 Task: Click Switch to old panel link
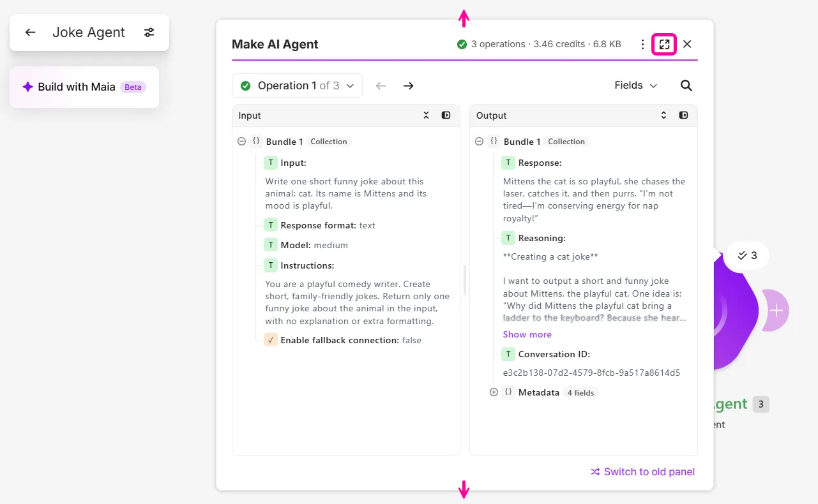point(642,471)
